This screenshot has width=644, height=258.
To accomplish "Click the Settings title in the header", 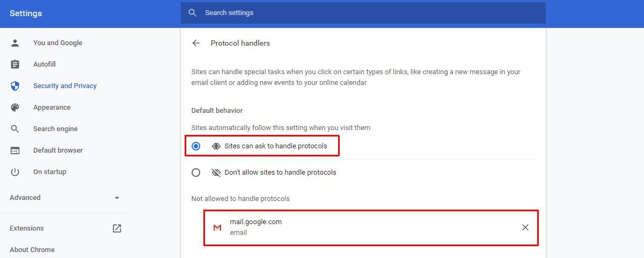I will click(x=26, y=13).
